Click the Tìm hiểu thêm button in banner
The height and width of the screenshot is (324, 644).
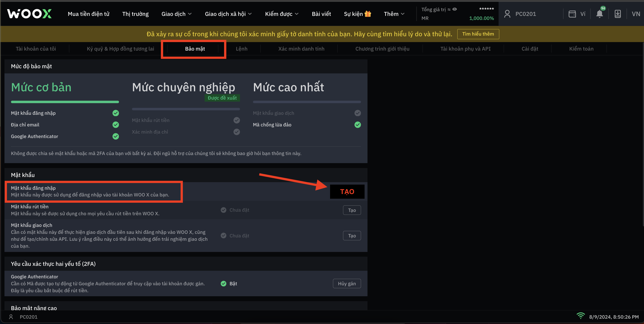(478, 34)
